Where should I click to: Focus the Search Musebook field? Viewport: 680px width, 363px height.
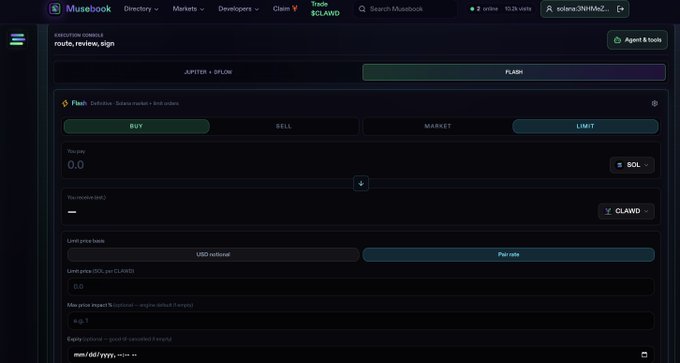pos(405,9)
